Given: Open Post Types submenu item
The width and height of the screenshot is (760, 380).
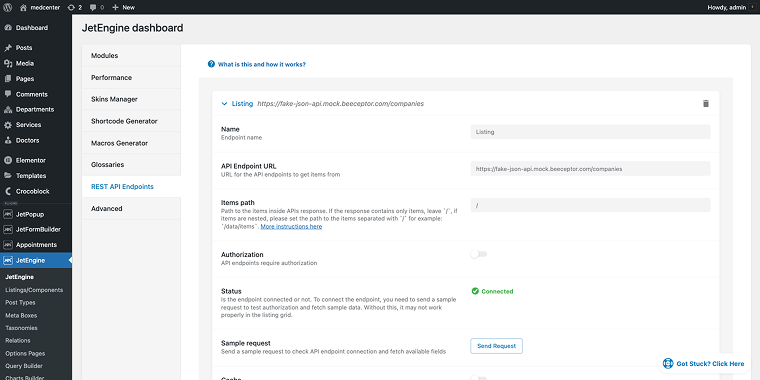Looking at the screenshot, I should click(x=20, y=302).
